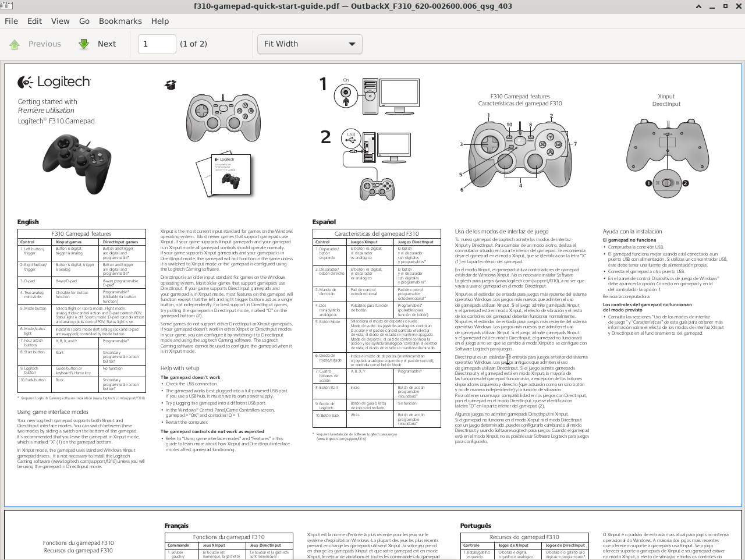Click the "5. Botón Mode" row label
This screenshot has width=745, height=560.
[328, 321]
